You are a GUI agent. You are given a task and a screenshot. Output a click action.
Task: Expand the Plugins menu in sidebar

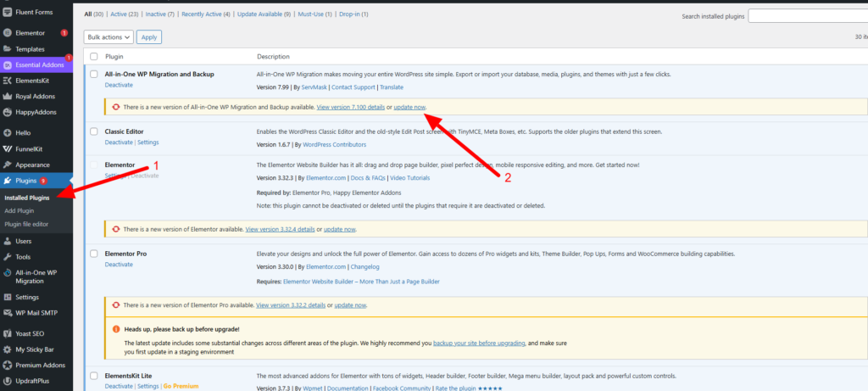(x=27, y=181)
